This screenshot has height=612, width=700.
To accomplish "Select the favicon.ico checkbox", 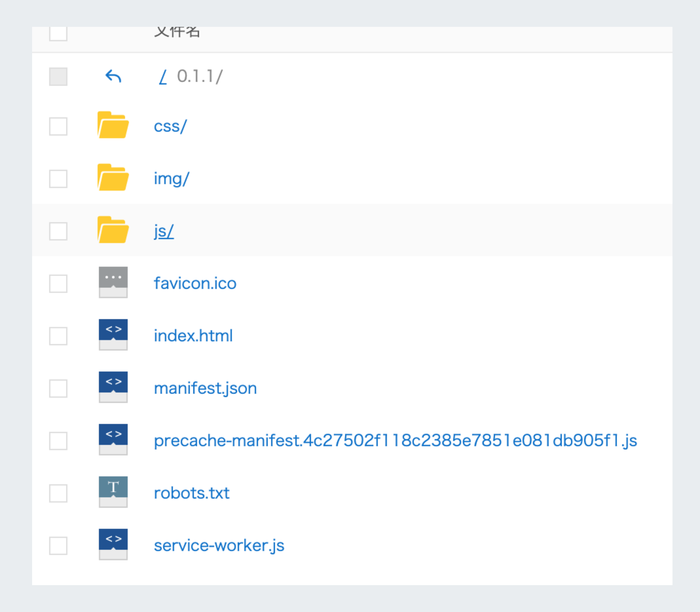I will (x=58, y=284).
